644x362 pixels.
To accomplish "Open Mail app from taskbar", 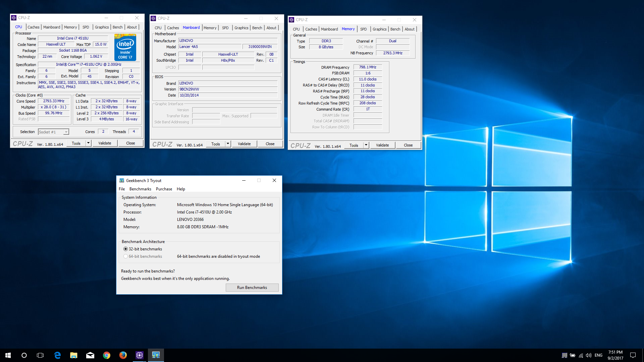I will tap(90, 355).
